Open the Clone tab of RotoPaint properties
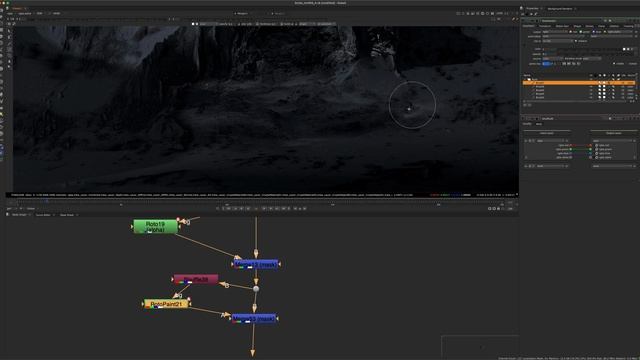This screenshot has height=360, width=640. coord(601,26)
